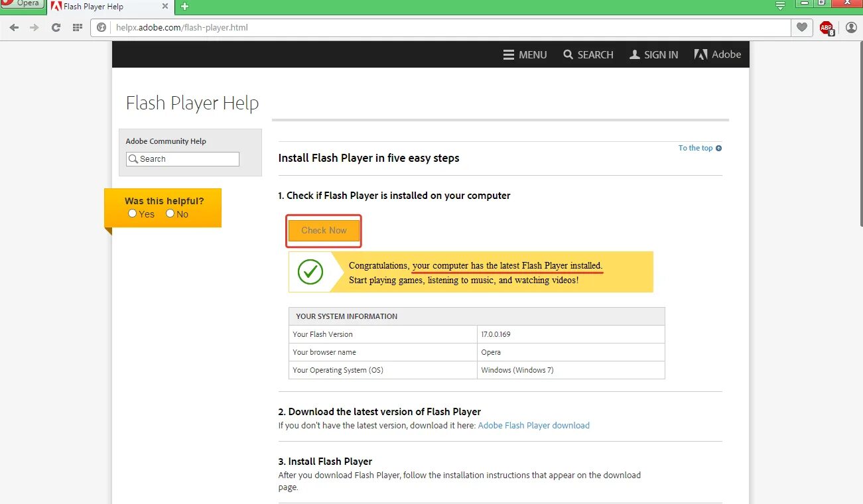Open the Adobe Flash Player download link
Image resolution: width=863 pixels, height=504 pixels.
pyautogui.click(x=533, y=426)
